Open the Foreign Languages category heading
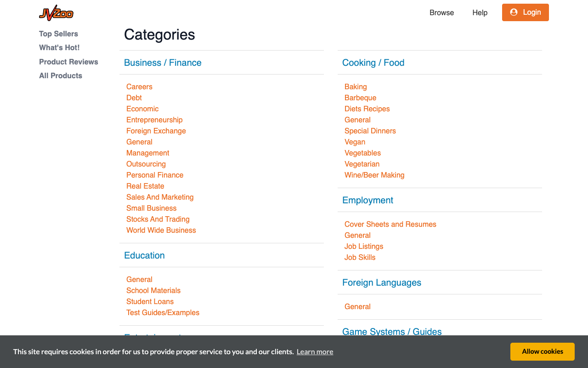588x368 pixels. click(382, 282)
